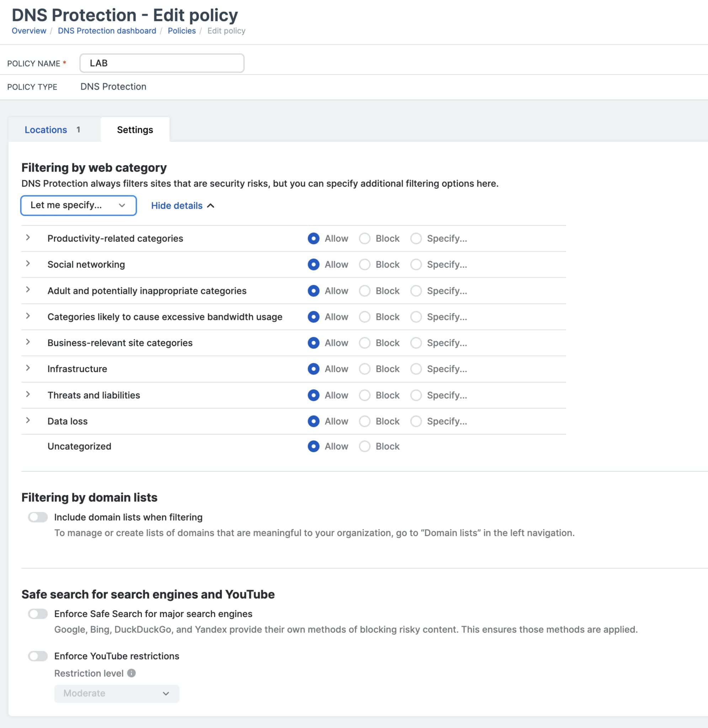Open the Moderate restriction level dropdown

point(116,694)
